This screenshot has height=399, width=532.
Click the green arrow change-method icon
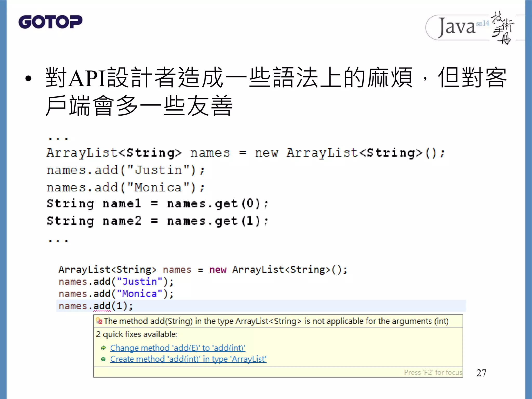[103, 348]
